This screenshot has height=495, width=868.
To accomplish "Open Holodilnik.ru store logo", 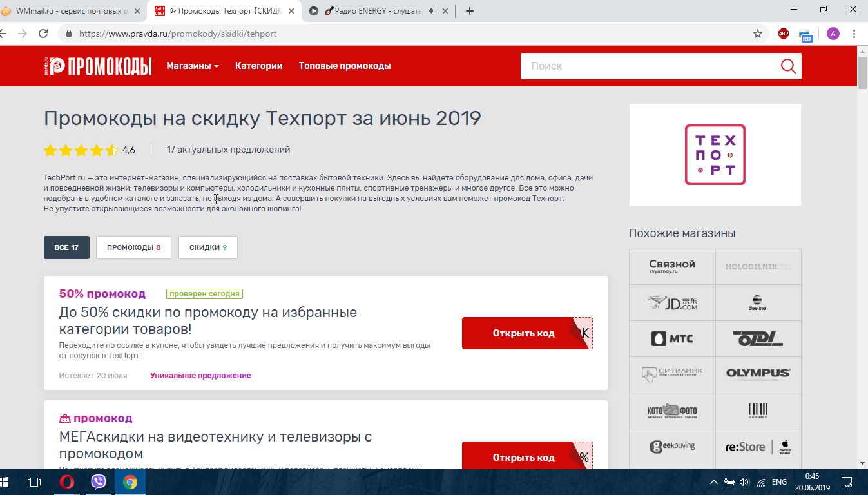I will 758,267.
